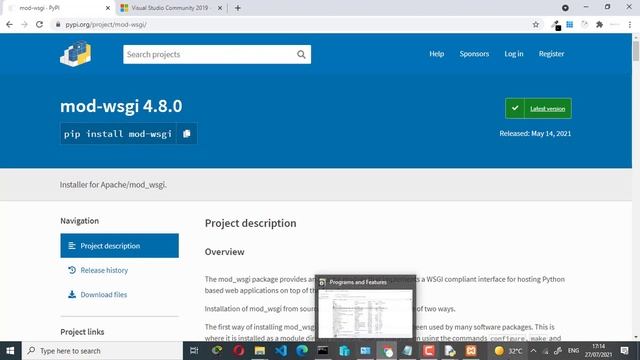Open the notification center

click(624, 351)
